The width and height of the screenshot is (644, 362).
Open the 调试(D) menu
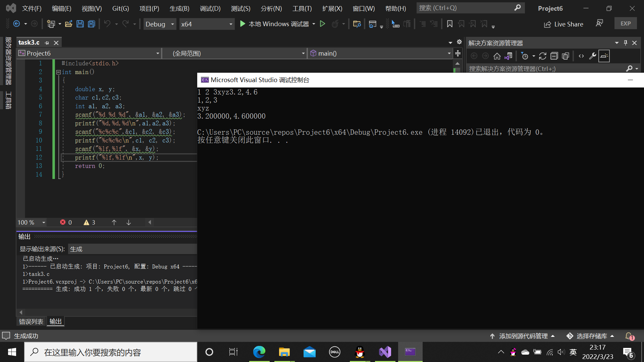coord(210,8)
